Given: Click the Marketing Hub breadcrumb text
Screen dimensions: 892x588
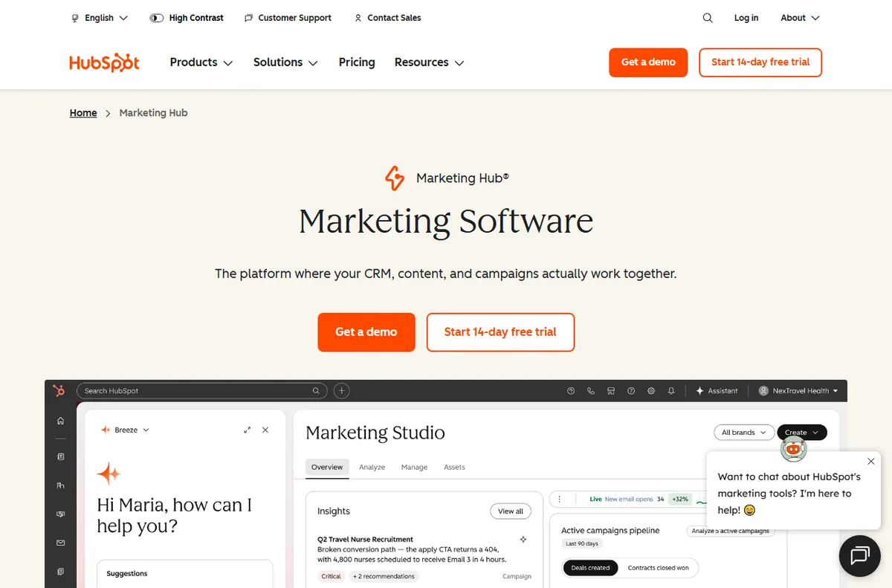Looking at the screenshot, I should click(153, 113).
